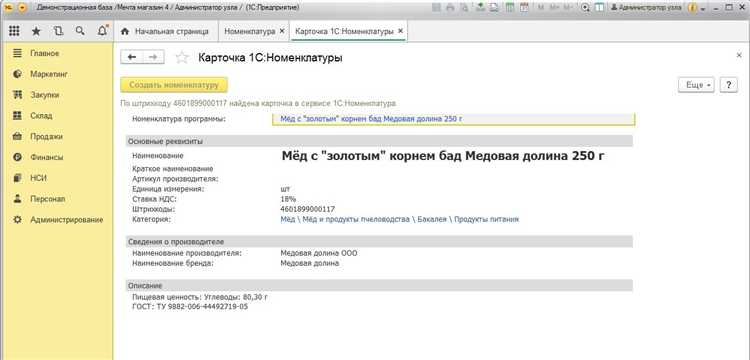Click the Мёд category link

click(287, 219)
